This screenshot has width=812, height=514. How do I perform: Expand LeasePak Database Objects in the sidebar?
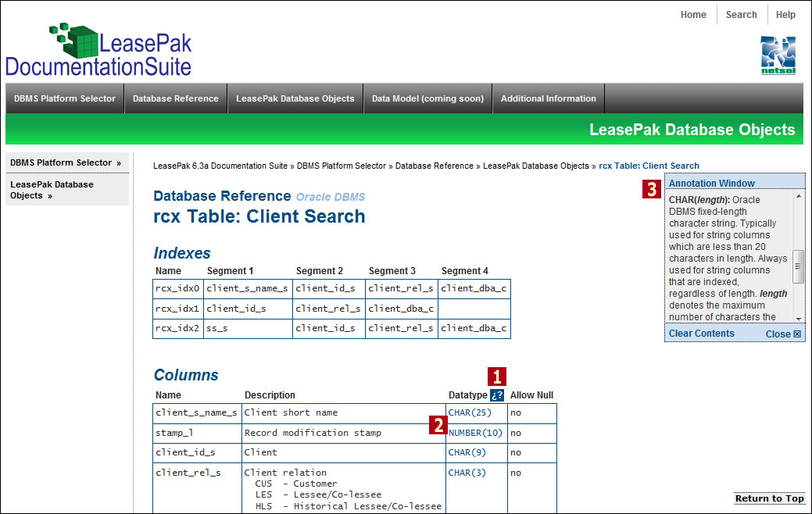[66, 190]
